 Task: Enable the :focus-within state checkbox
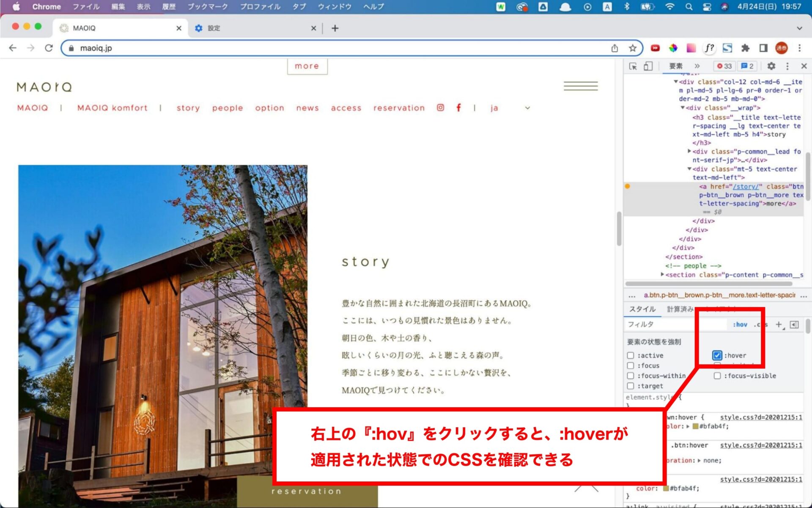631,375
